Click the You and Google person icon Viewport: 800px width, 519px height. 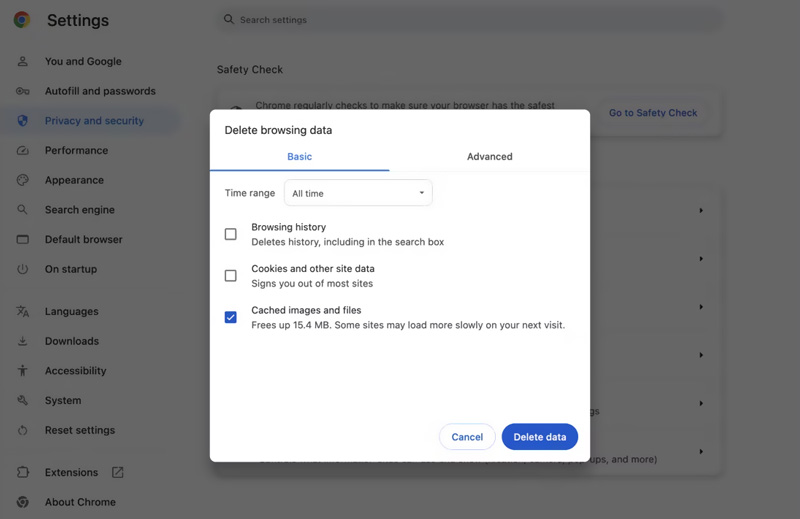point(22,61)
